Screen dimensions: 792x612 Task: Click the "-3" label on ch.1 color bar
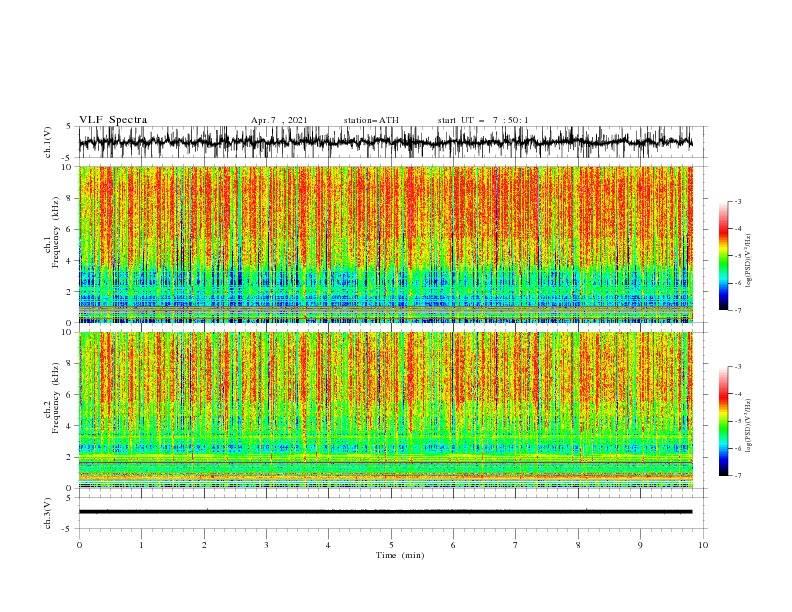point(738,201)
